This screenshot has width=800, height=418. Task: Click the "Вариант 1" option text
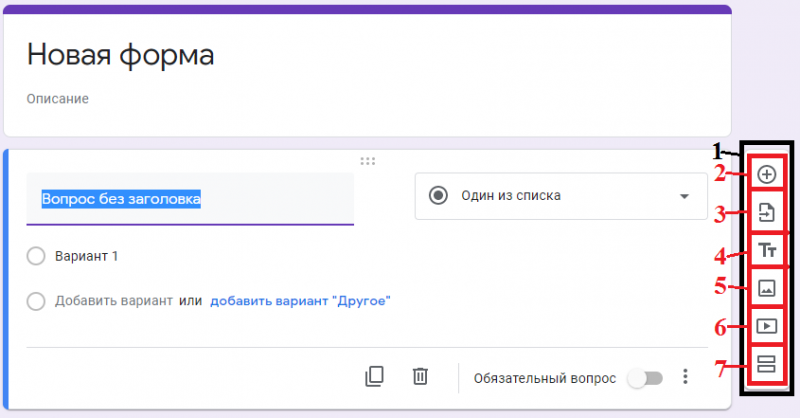coord(86,256)
